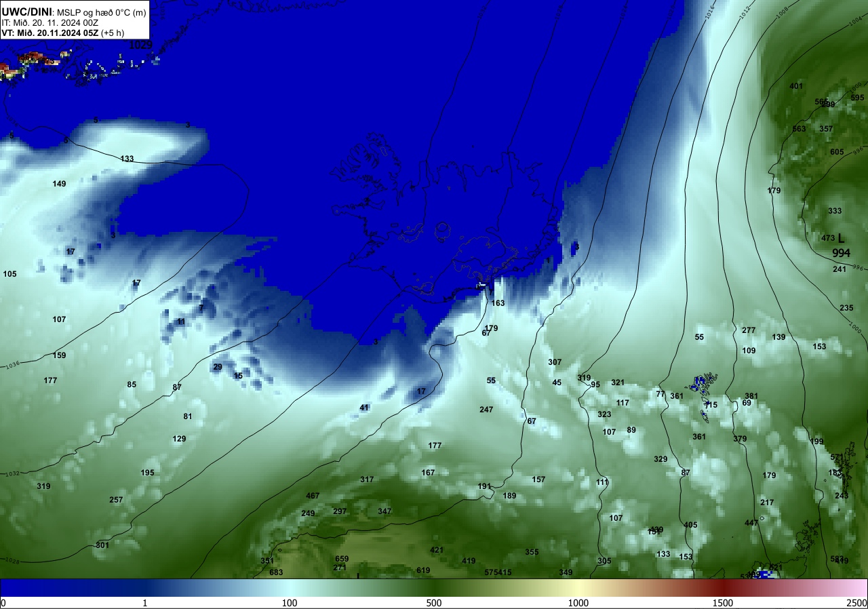Click the 357 height value

tap(826, 129)
